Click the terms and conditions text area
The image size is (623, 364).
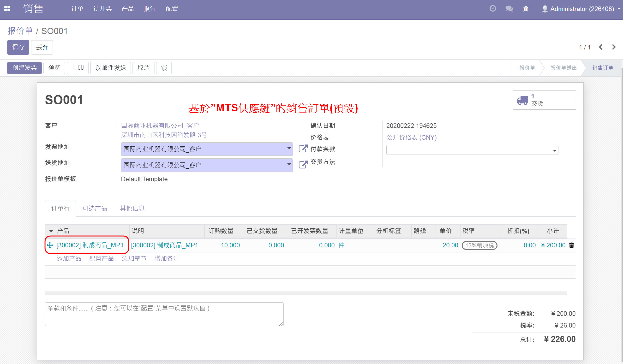pyautogui.click(x=164, y=314)
